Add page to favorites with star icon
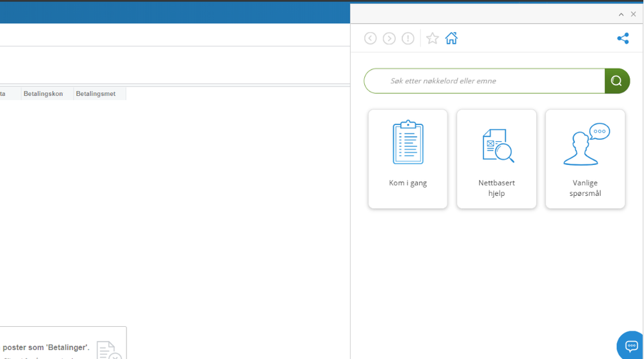644x359 pixels. [x=432, y=39]
